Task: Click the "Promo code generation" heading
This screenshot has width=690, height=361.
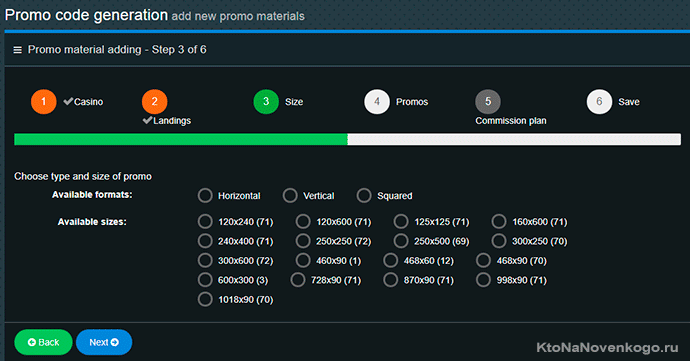Action: click(86, 15)
